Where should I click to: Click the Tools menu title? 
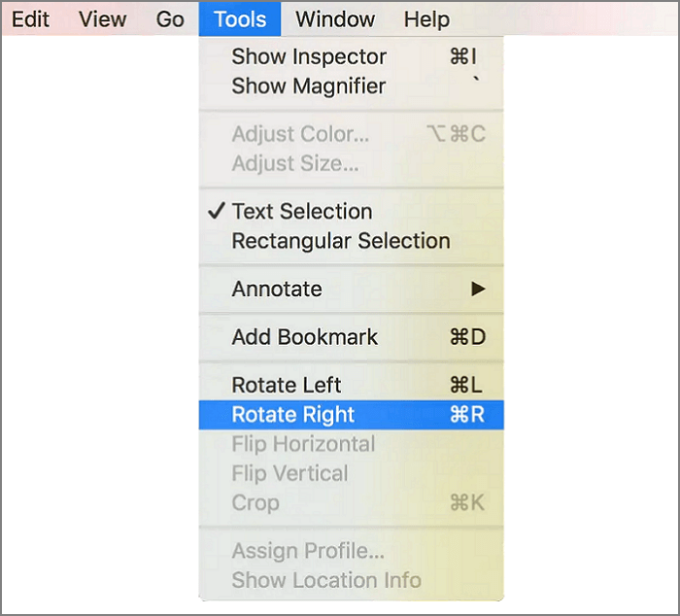click(x=240, y=18)
